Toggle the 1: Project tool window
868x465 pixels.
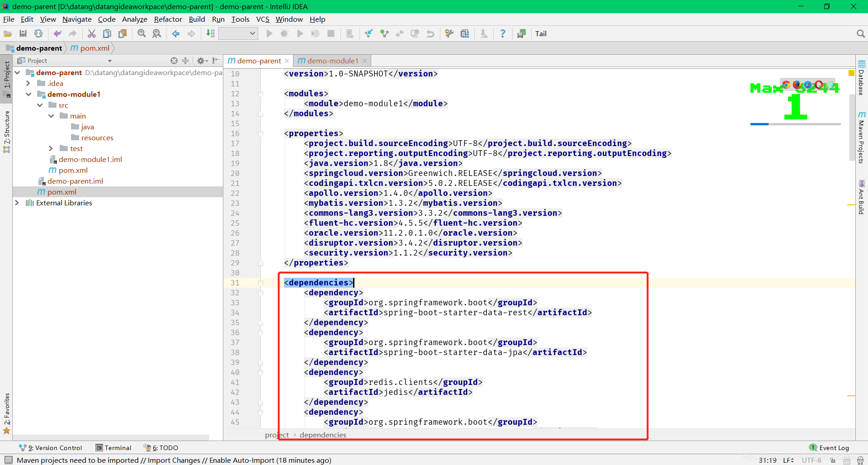[7, 79]
